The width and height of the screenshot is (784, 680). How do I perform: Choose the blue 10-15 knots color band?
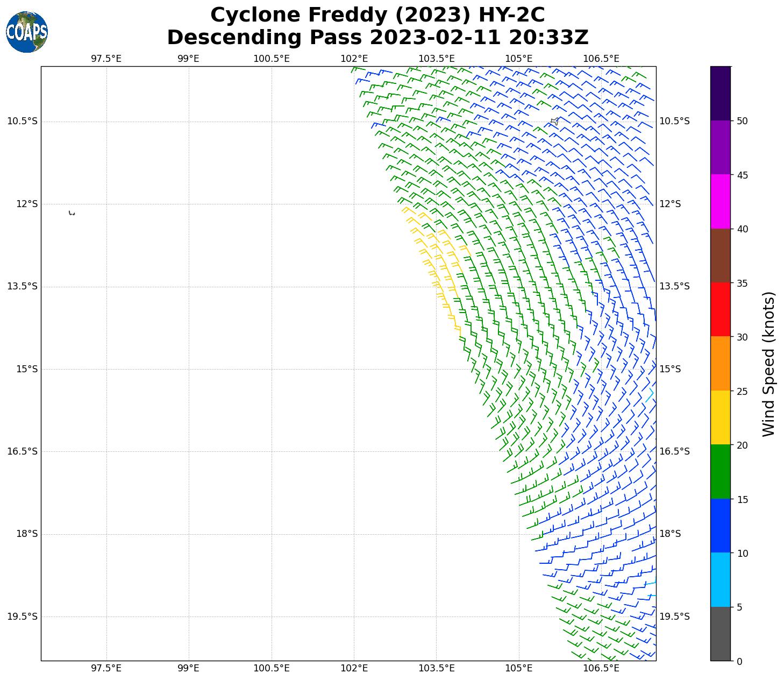point(720,526)
